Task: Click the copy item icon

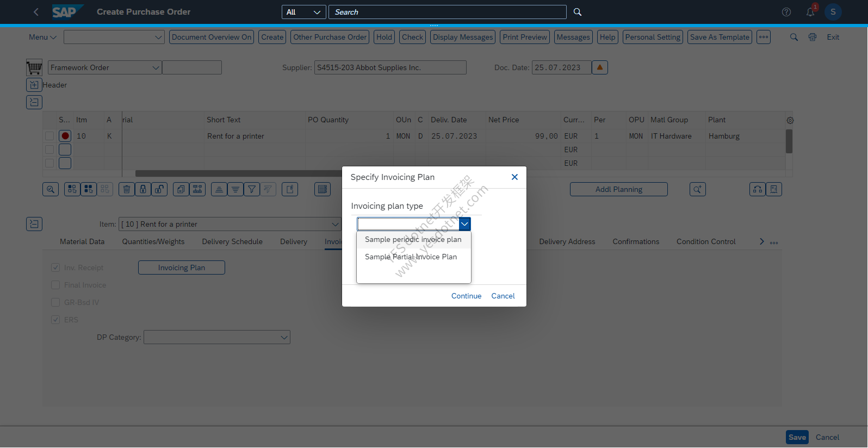Action: (x=181, y=189)
